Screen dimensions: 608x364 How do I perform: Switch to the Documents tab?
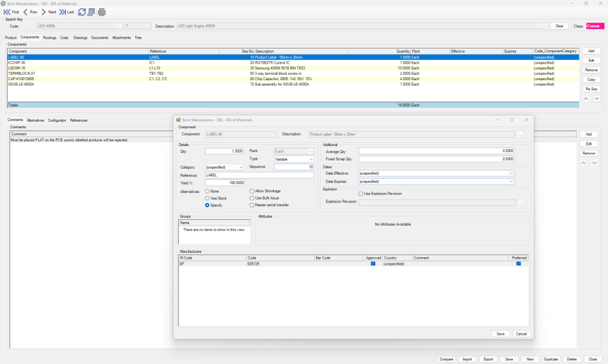tap(100, 37)
